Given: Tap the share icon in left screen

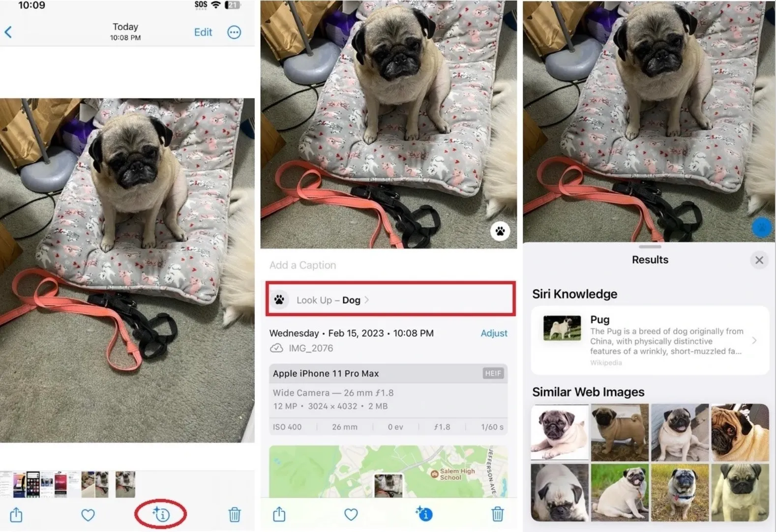Looking at the screenshot, I should [x=16, y=515].
